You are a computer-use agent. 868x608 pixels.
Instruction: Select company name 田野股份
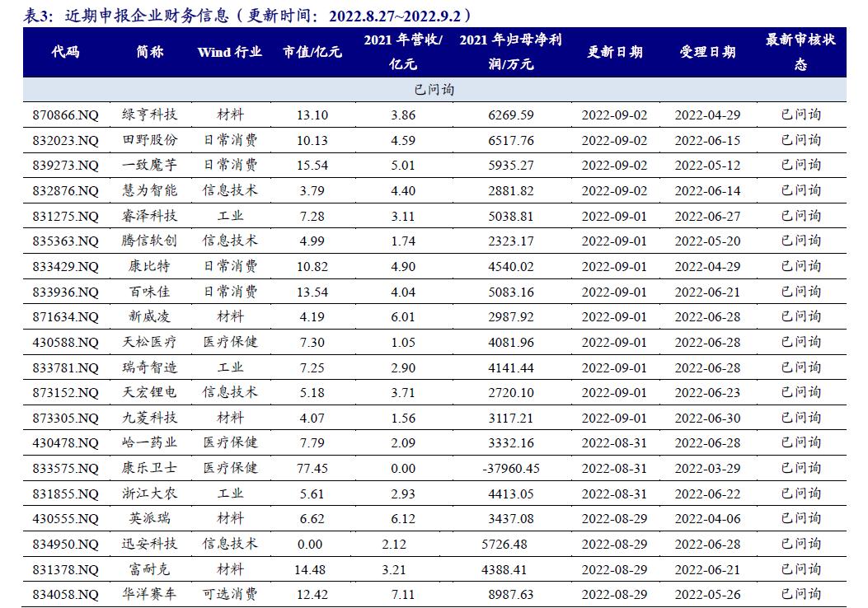click(149, 140)
